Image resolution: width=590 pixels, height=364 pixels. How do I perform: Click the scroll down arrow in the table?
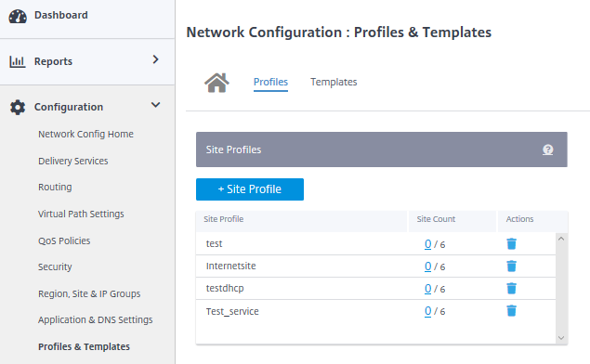(561, 338)
